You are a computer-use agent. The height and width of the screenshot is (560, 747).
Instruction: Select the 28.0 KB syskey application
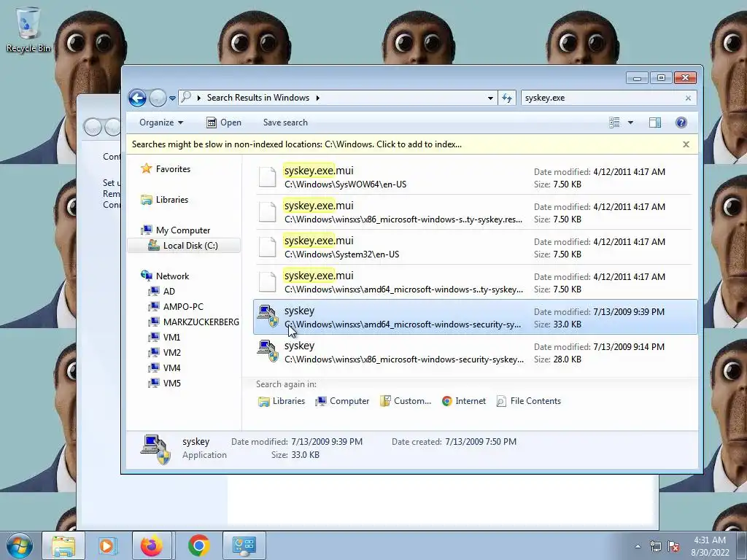[x=474, y=352]
